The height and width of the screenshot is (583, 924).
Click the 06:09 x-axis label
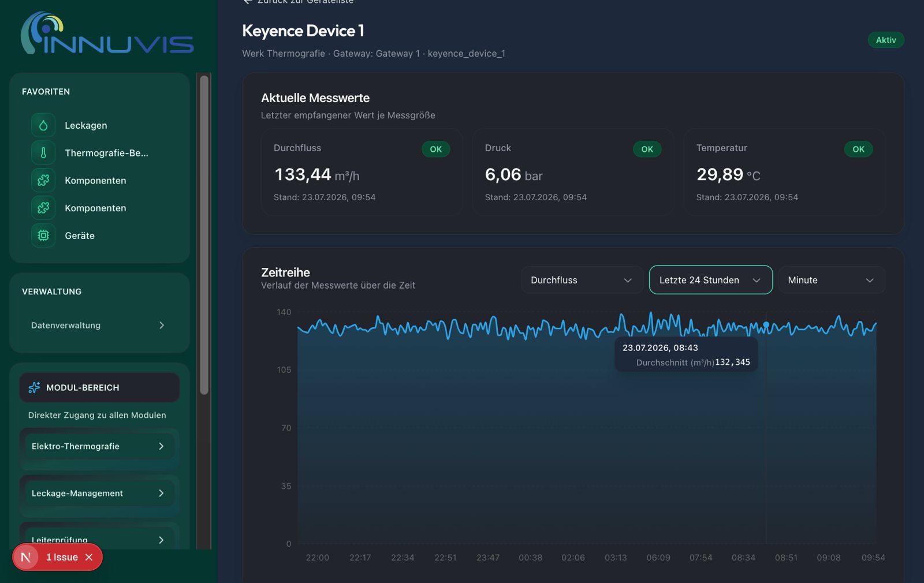[x=658, y=558]
